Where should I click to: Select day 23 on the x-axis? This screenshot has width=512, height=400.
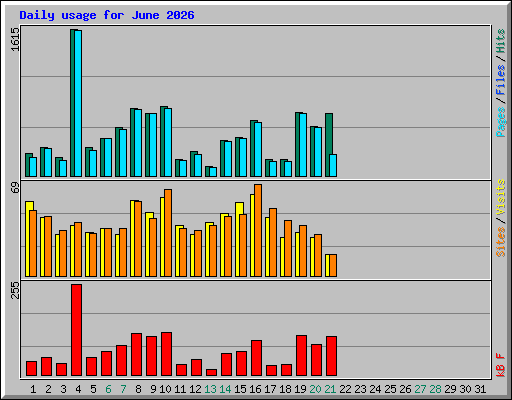coord(360,389)
